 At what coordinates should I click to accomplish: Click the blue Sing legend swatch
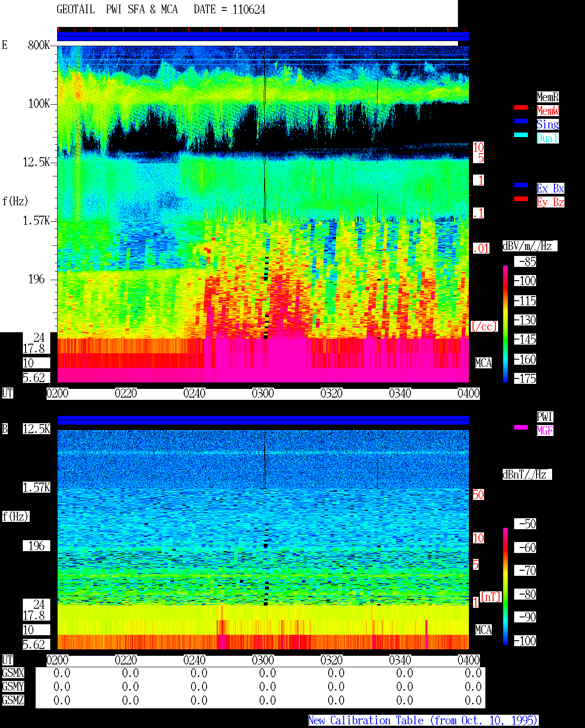click(521, 121)
